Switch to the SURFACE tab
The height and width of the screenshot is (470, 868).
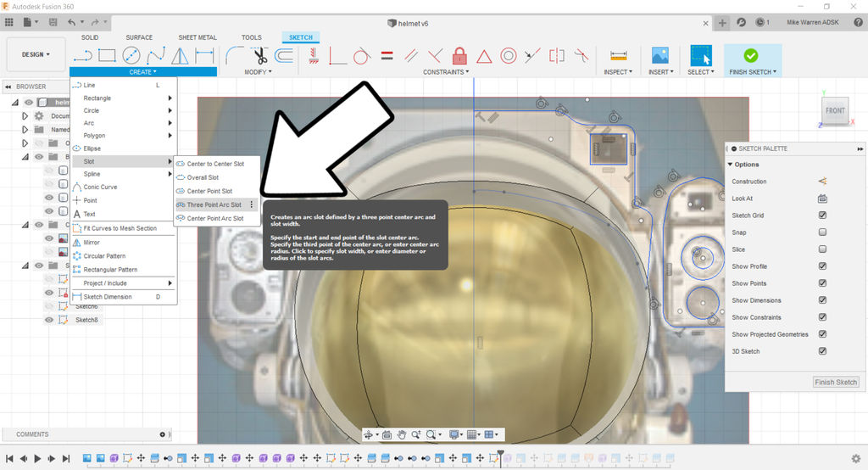click(x=139, y=37)
